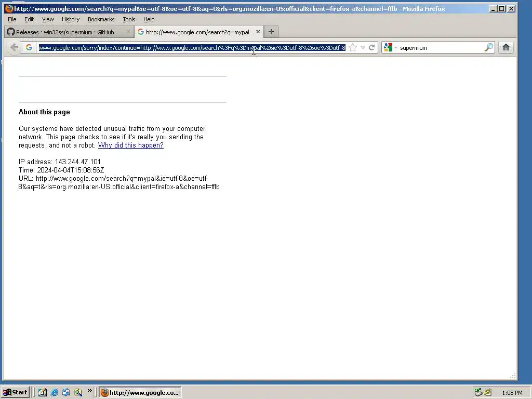532x399 pixels.
Task: Click the folder search quick launch icon
Action: (x=78, y=392)
